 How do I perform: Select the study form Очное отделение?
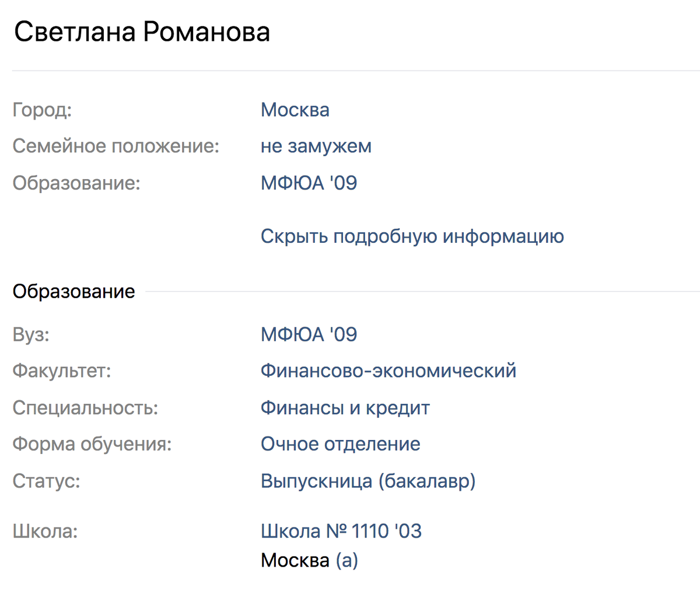point(340,444)
